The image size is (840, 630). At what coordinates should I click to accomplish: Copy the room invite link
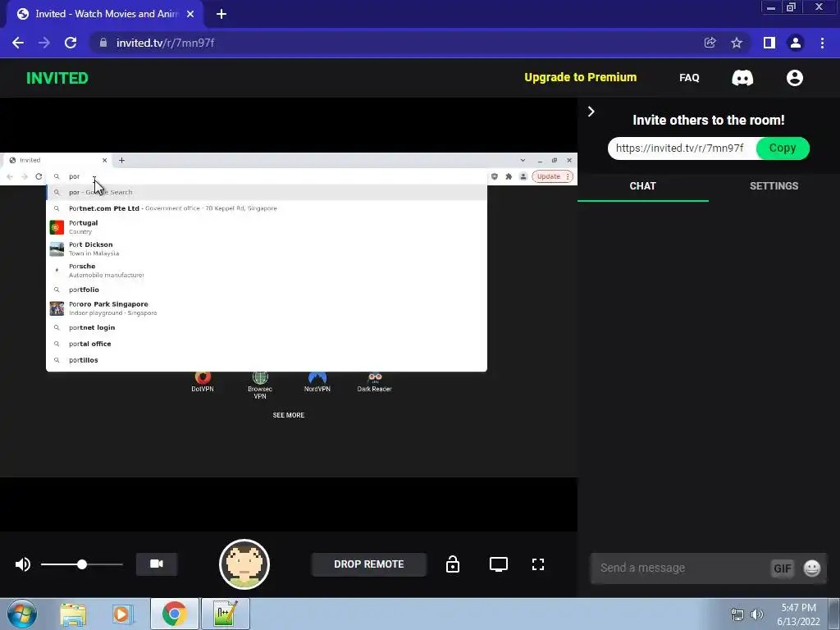click(782, 148)
